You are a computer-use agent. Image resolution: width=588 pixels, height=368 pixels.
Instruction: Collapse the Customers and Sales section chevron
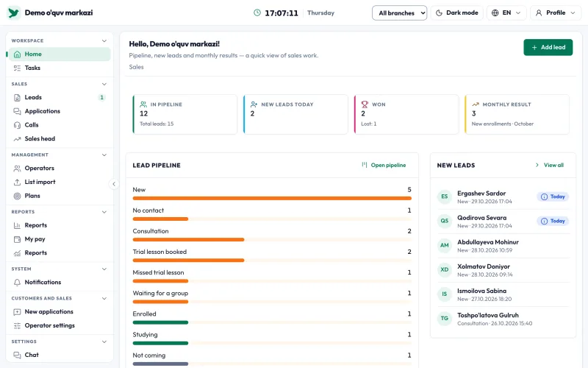click(x=104, y=299)
